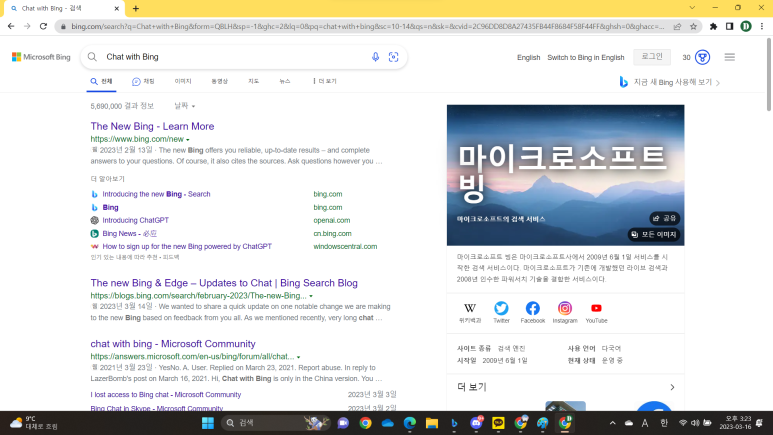Screen dimensions: 773x435
Task: Open the Windows Start menu
Action: 208,423
